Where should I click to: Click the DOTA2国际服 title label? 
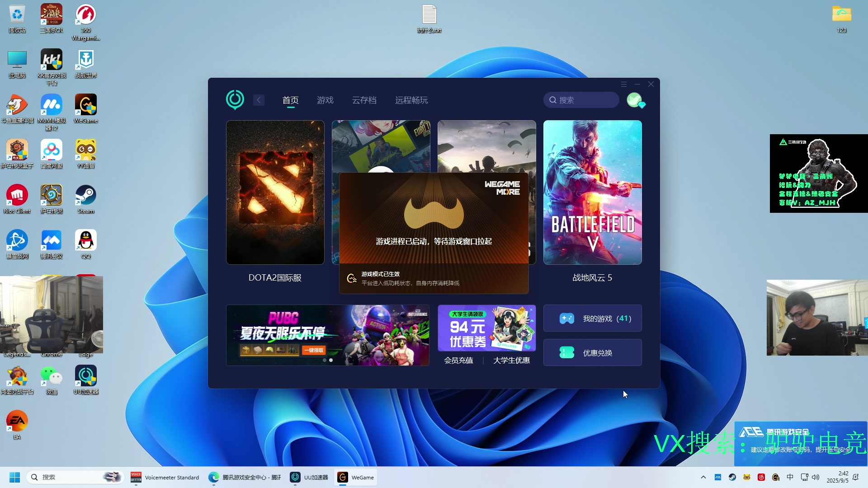(x=275, y=278)
